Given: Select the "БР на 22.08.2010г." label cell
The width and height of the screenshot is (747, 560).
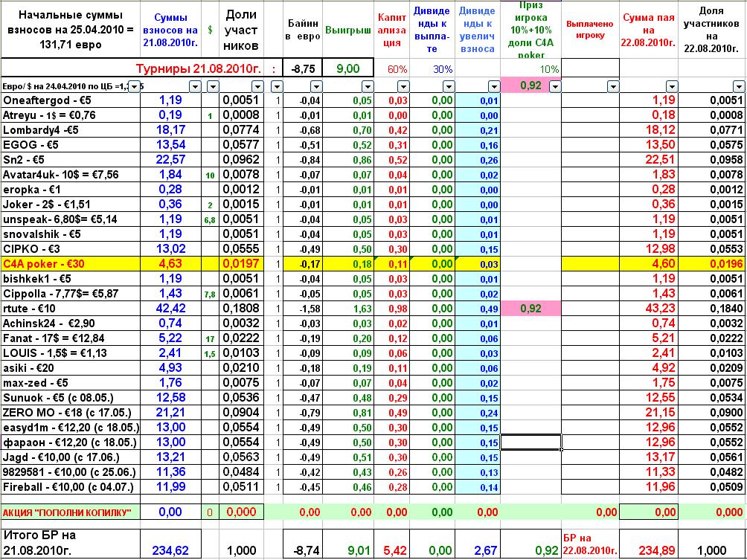Looking at the screenshot, I should [x=590, y=544].
